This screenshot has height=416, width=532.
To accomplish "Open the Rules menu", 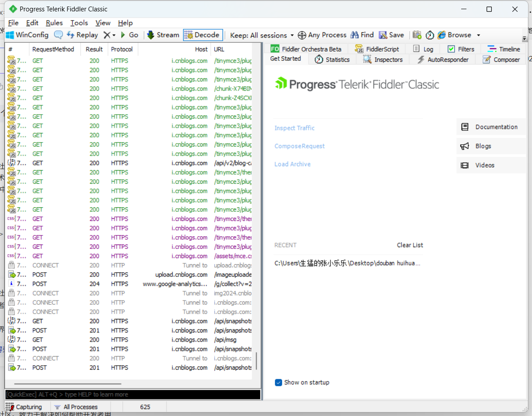I will pyautogui.click(x=54, y=23).
